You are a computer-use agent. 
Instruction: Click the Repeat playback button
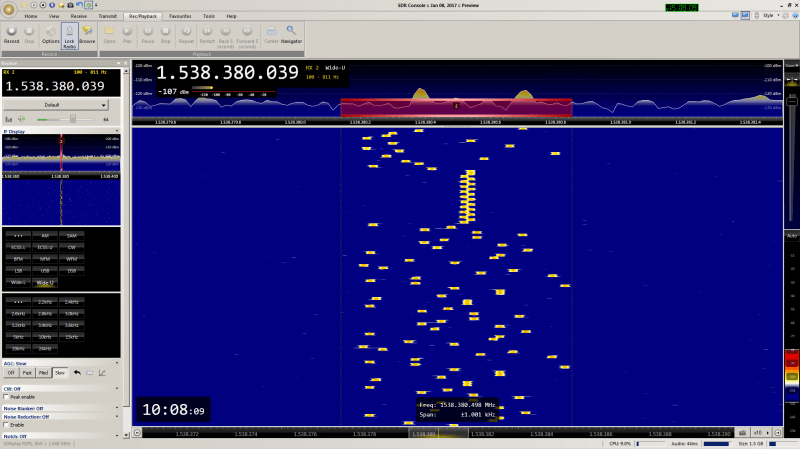click(186, 35)
